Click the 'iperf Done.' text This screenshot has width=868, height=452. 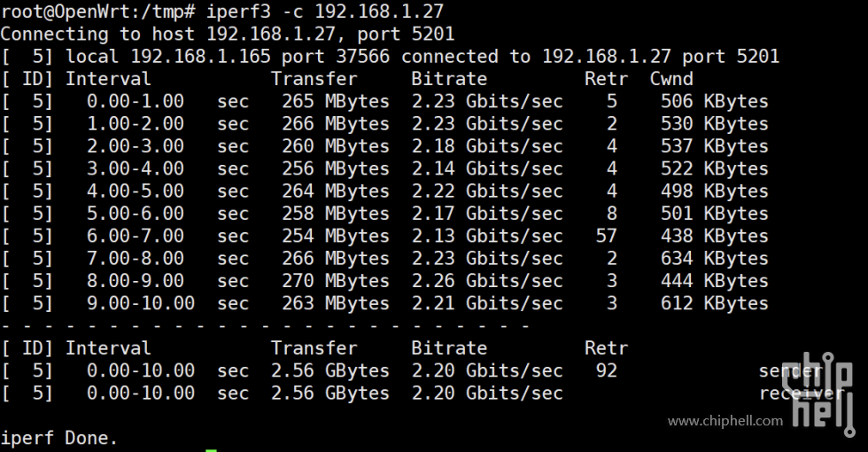click(x=58, y=438)
